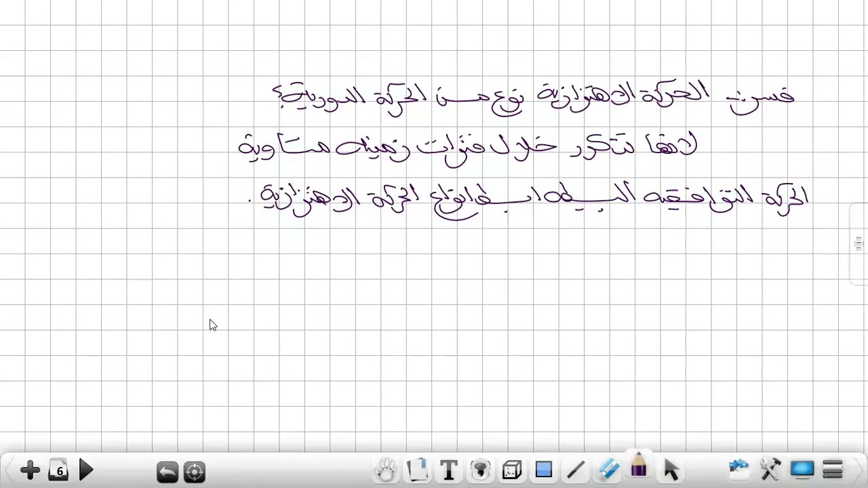Add a new page with plus icon
The width and height of the screenshot is (868, 488).
(x=30, y=470)
